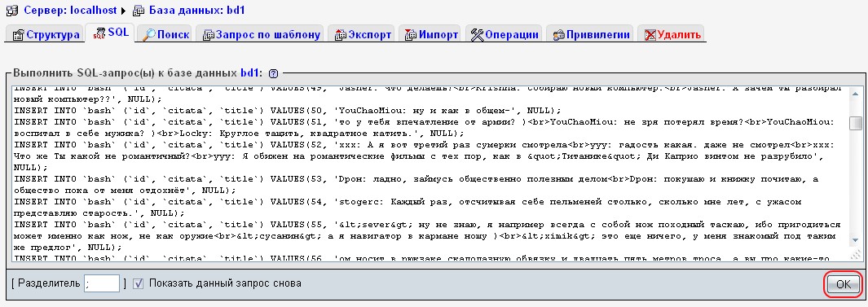The height and width of the screenshot is (307, 868).
Task: Click the INSERT line with VALUES(50
Action: [288, 110]
